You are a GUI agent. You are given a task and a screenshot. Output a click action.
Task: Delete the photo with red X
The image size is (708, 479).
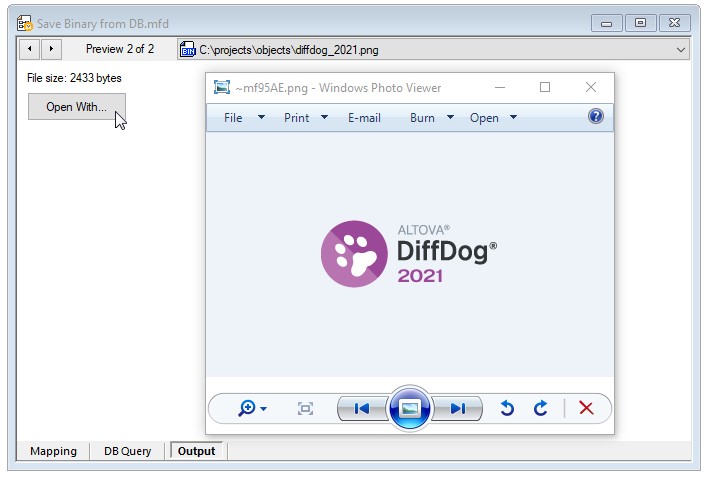[586, 408]
